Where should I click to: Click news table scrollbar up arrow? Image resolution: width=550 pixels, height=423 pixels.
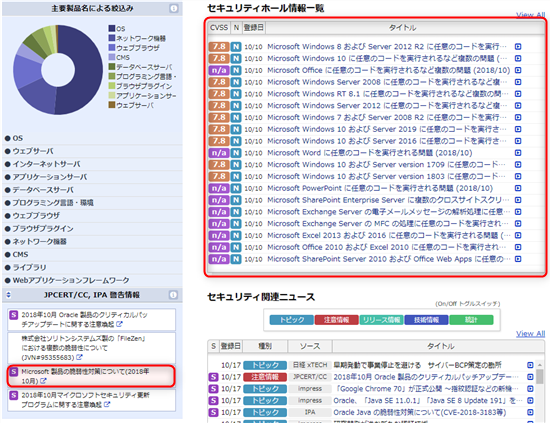click(x=540, y=365)
